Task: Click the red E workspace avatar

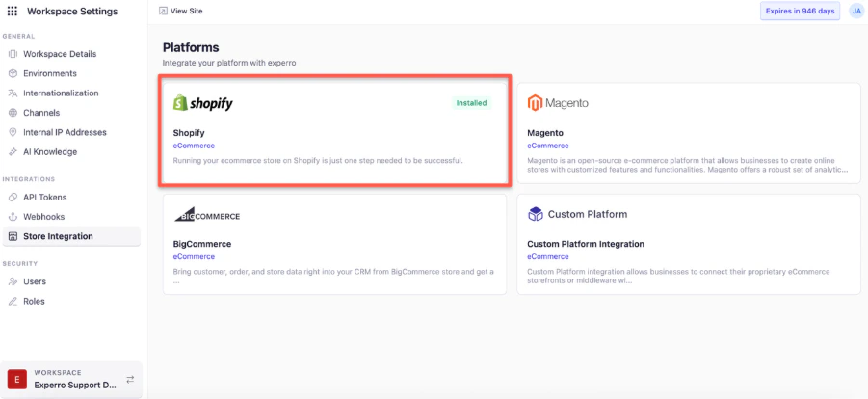Action: (17, 380)
